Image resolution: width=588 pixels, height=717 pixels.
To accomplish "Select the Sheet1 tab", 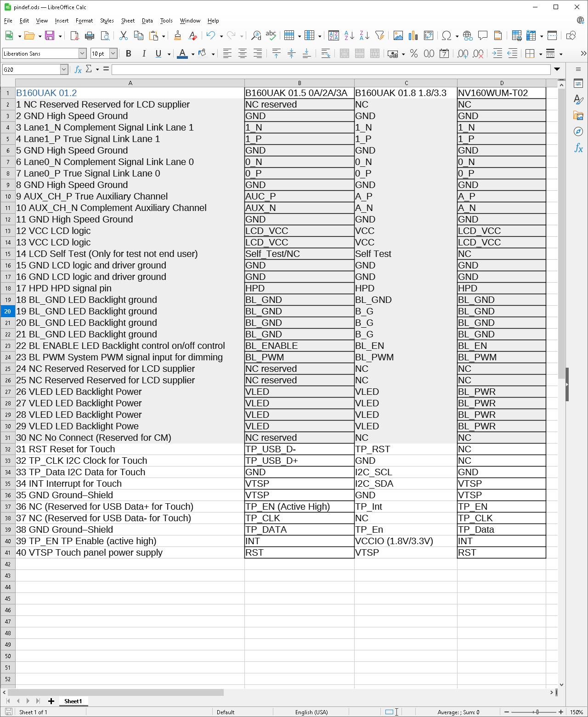I will (73, 701).
